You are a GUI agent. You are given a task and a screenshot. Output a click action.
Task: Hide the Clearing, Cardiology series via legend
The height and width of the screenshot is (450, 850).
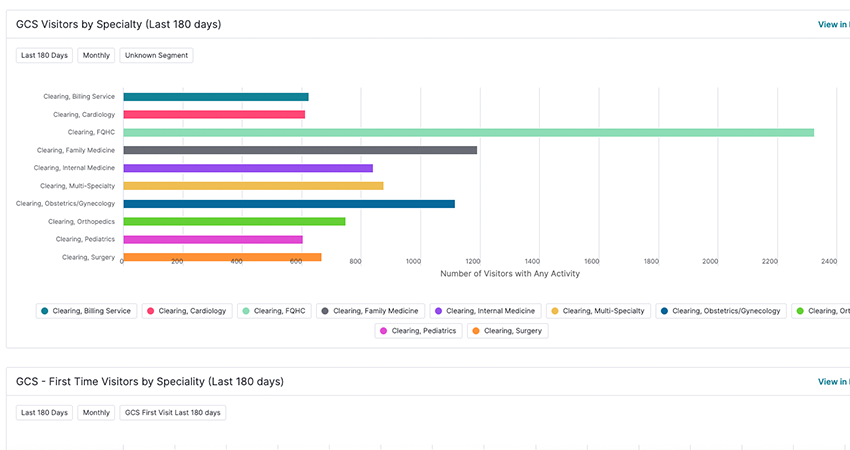pyautogui.click(x=187, y=311)
